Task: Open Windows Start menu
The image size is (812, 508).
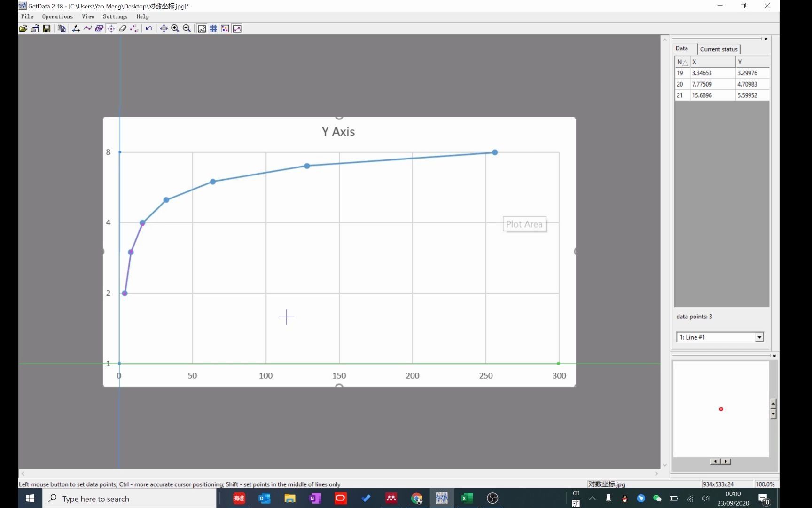Action: point(30,498)
